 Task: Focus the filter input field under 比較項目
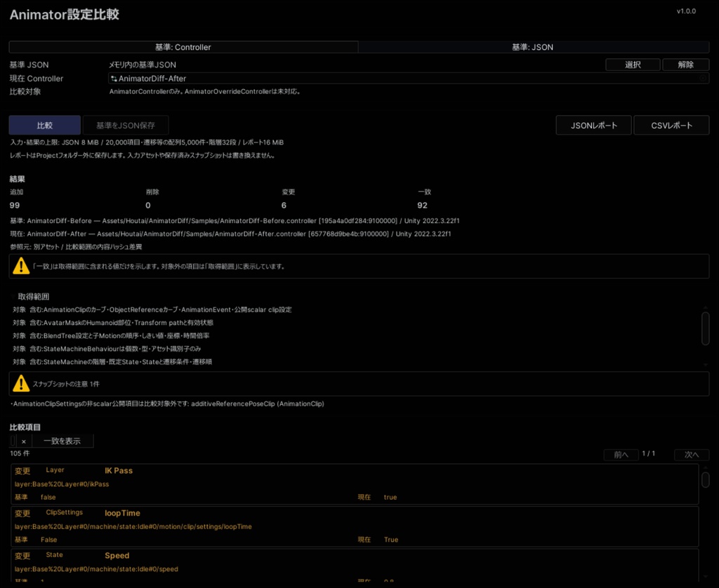click(13, 441)
